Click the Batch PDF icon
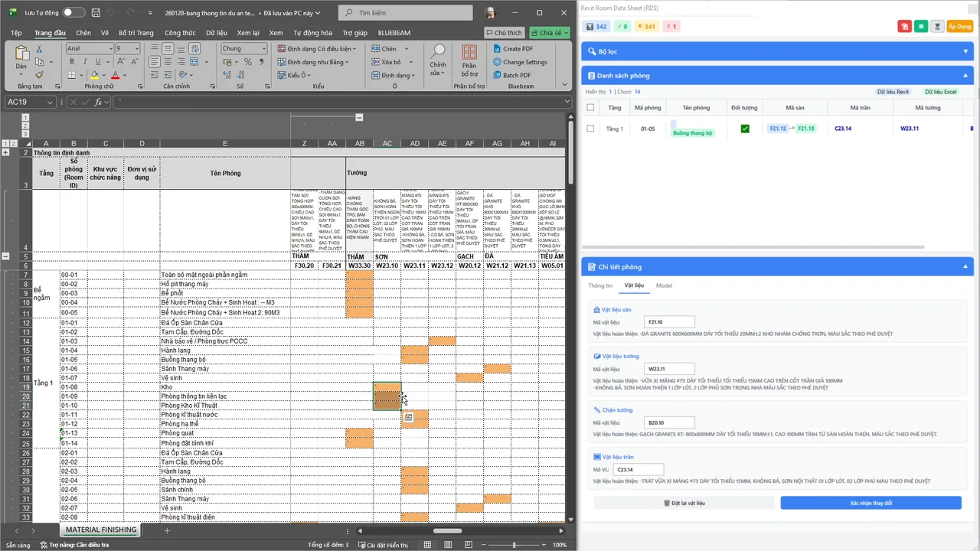 [x=511, y=75]
